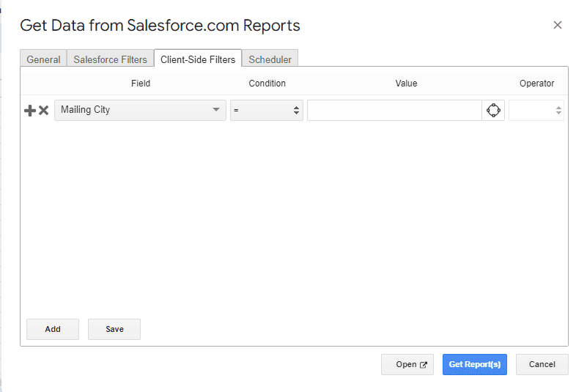Click the Condition column header
Image resolution: width=587 pixels, height=392 pixels.
pos(267,84)
